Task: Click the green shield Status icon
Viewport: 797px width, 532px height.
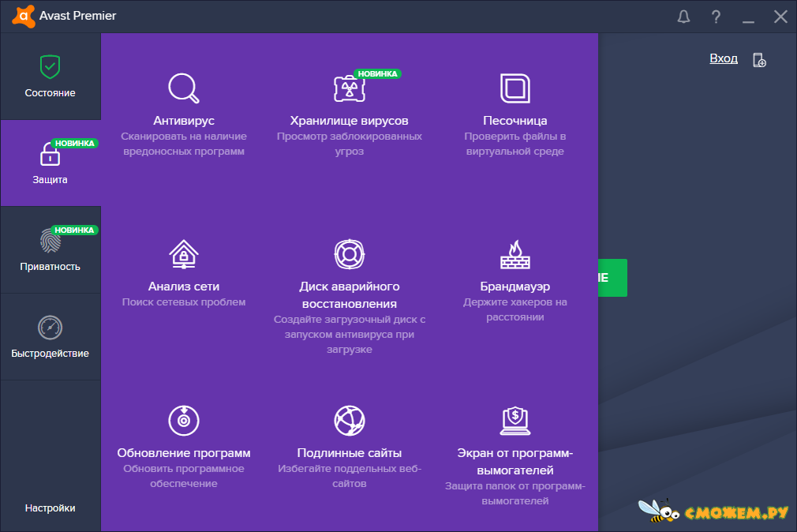Action: tap(50, 66)
